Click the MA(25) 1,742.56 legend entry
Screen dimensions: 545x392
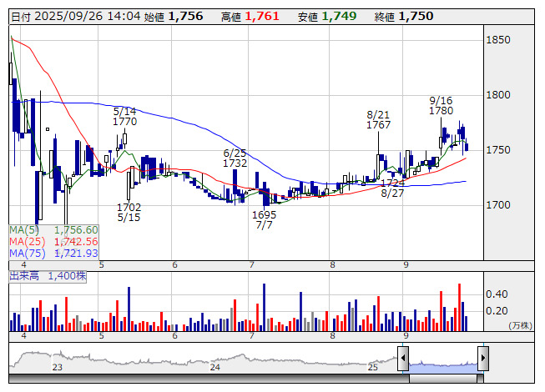coord(53,242)
